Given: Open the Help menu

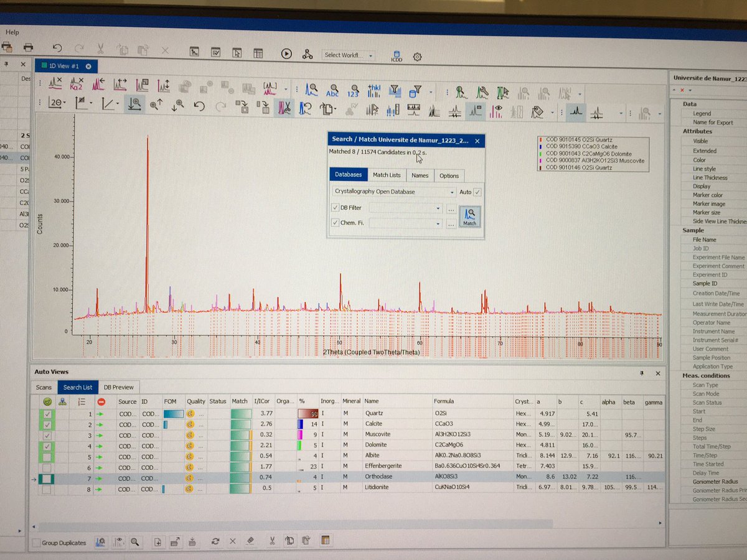Looking at the screenshot, I should tap(12, 32).
